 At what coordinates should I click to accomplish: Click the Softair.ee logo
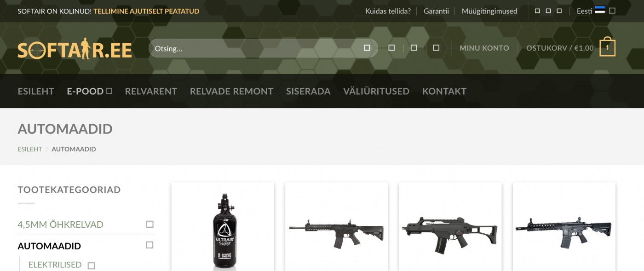(x=75, y=50)
